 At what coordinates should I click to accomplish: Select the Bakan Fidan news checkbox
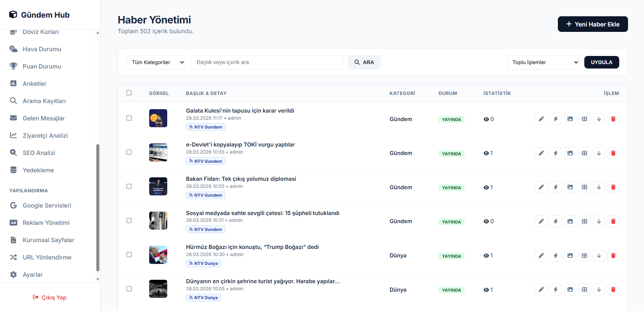tap(129, 186)
